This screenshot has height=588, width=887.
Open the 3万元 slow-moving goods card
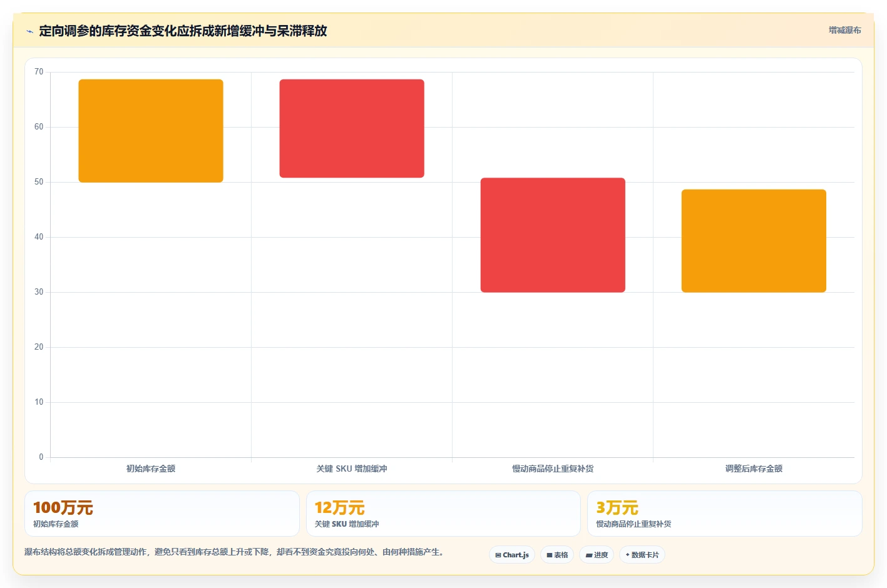tap(725, 514)
